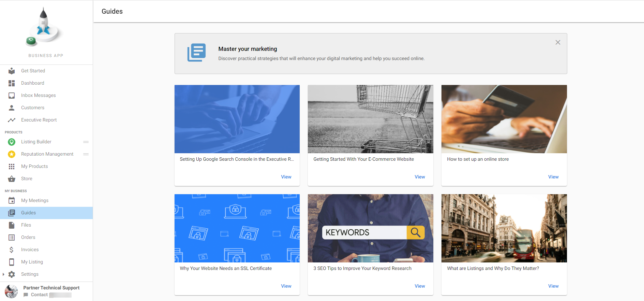This screenshot has width=644, height=301.
Task: Click 'What are Listings and Why Do They Matter?' title
Action: [x=493, y=268]
